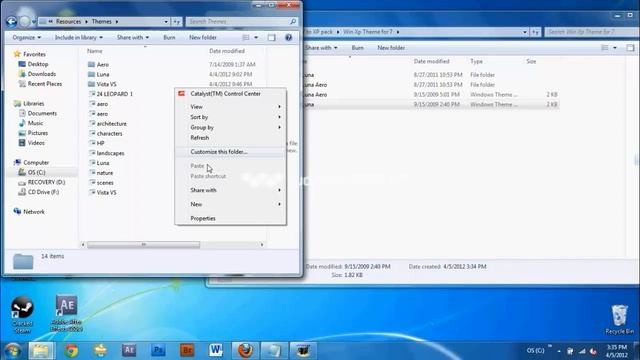Click Back button in Themes window
The image size is (640, 360).
(11, 21)
